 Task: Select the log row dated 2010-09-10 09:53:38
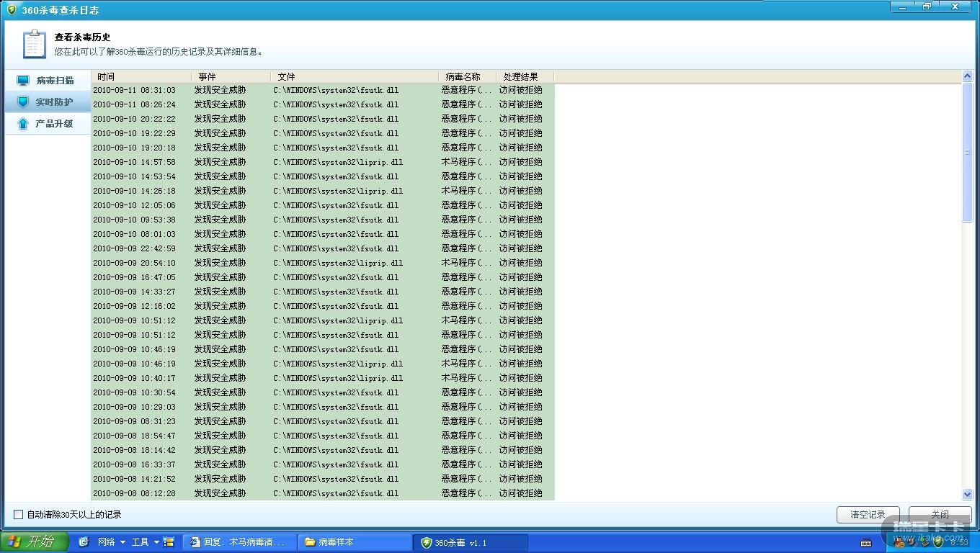[323, 220]
